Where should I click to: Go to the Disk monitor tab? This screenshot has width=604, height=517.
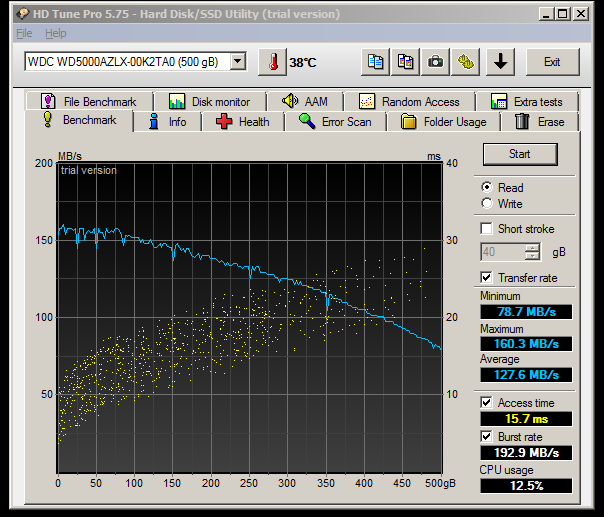tap(210, 102)
